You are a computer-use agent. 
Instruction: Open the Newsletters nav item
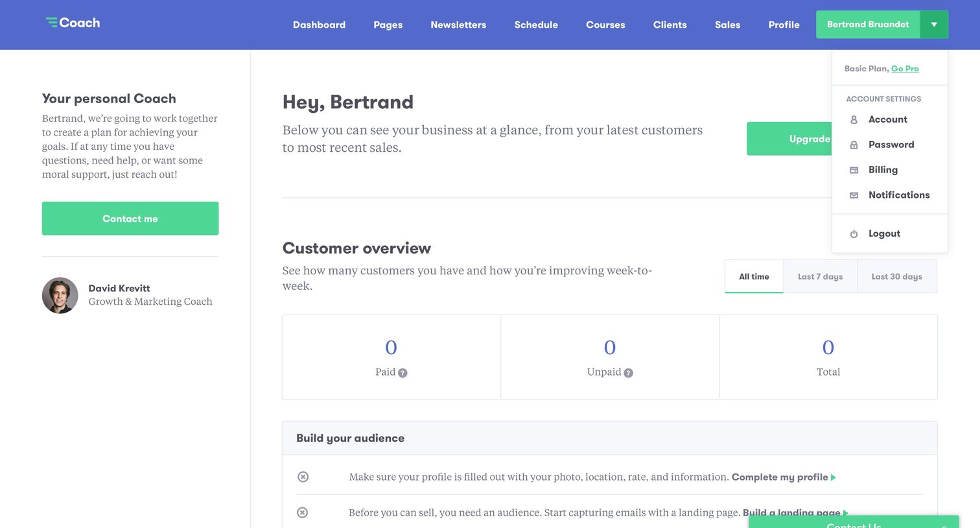pyautogui.click(x=458, y=25)
